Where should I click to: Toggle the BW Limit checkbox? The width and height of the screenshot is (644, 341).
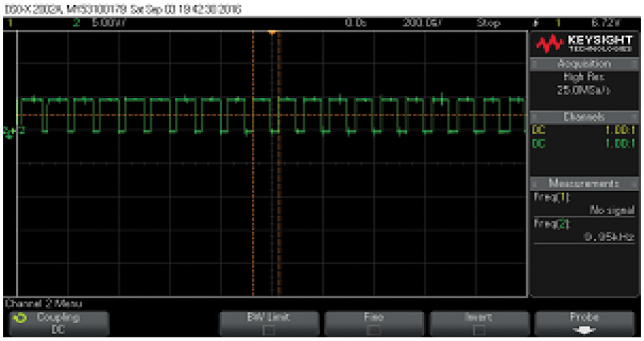click(x=269, y=329)
